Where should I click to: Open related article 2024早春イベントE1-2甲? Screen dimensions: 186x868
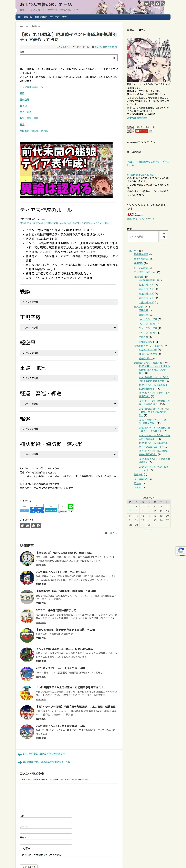point(61,572)
